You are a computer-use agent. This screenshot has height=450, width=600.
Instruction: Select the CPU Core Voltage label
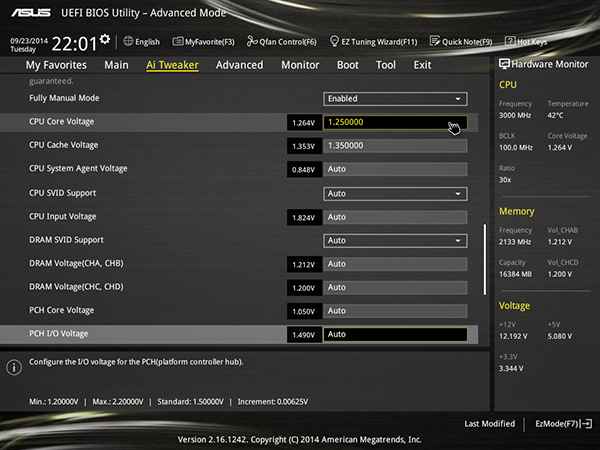coord(62,122)
